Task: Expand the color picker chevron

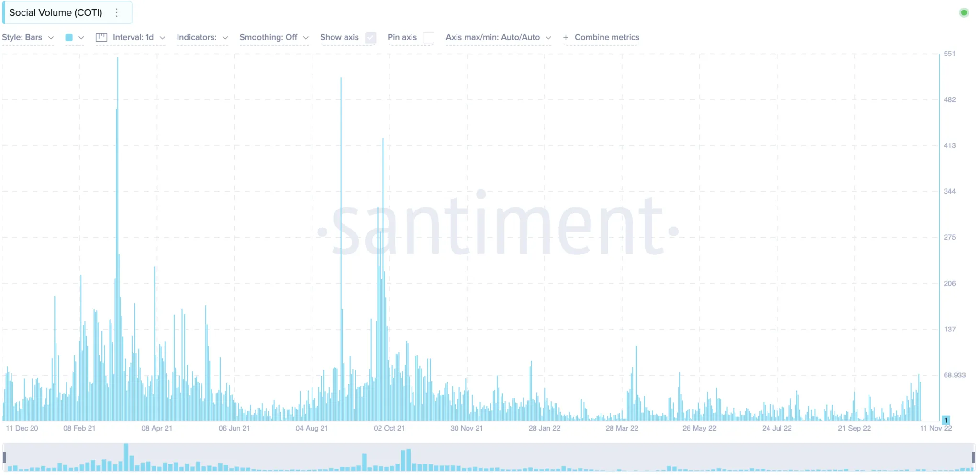Action: (x=81, y=38)
